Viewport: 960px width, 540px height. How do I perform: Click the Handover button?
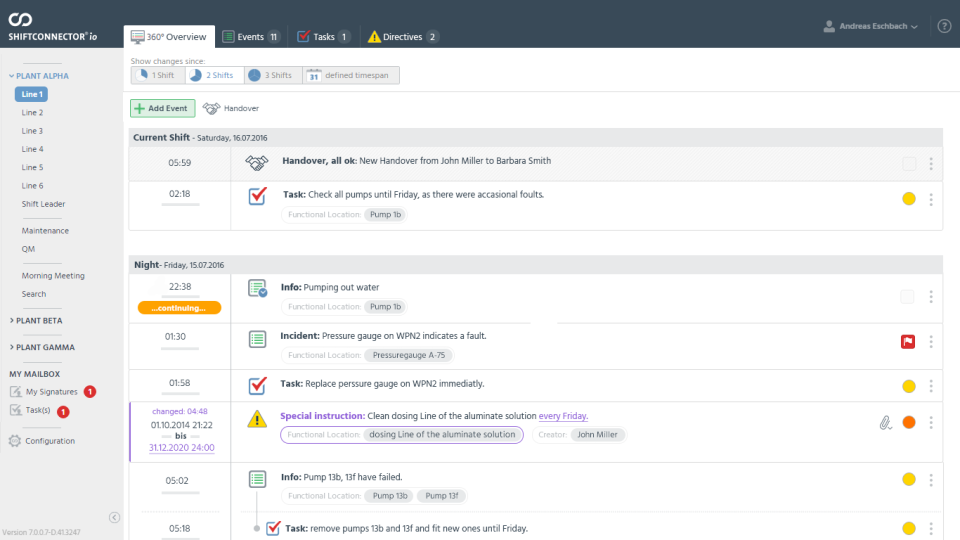click(231, 108)
